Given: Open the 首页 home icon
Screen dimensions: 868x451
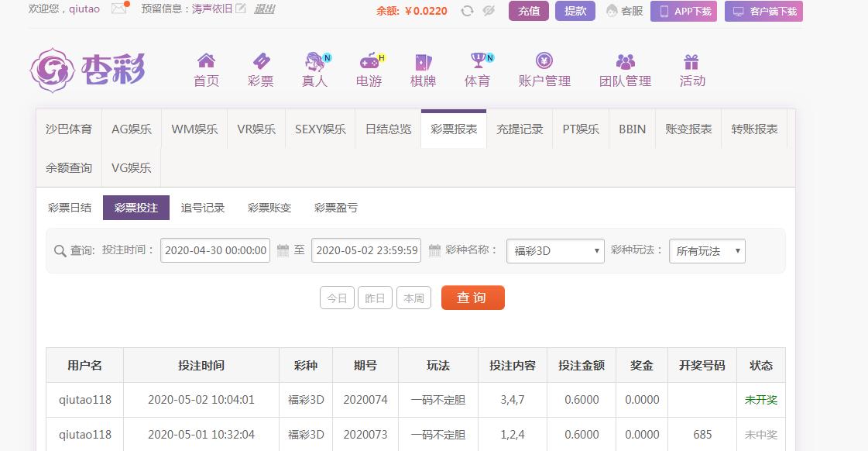Looking at the screenshot, I should coord(206,70).
